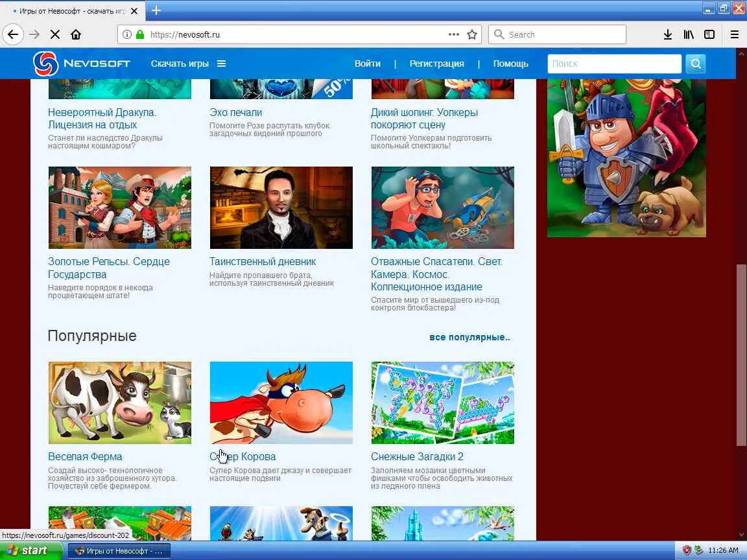Open Таинственный дневник thumbnail
The image size is (747, 560).
(281, 207)
